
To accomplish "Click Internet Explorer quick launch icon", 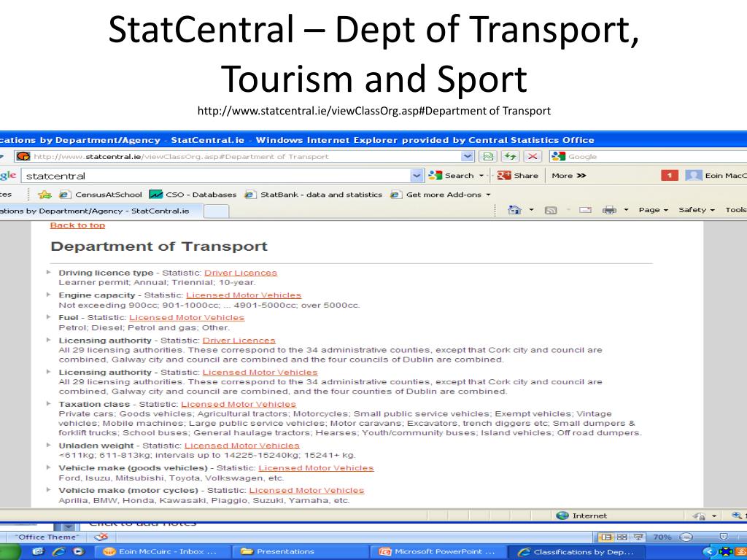I will pyautogui.click(x=58, y=551).
